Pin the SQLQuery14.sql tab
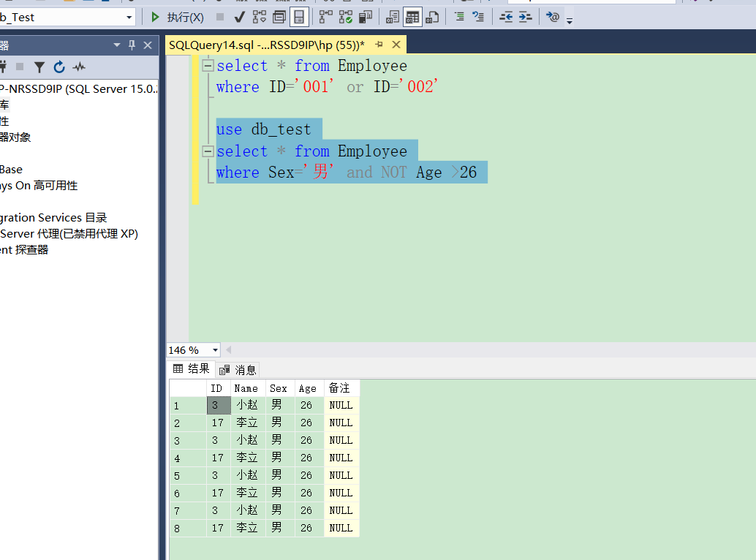 point(379,45)
